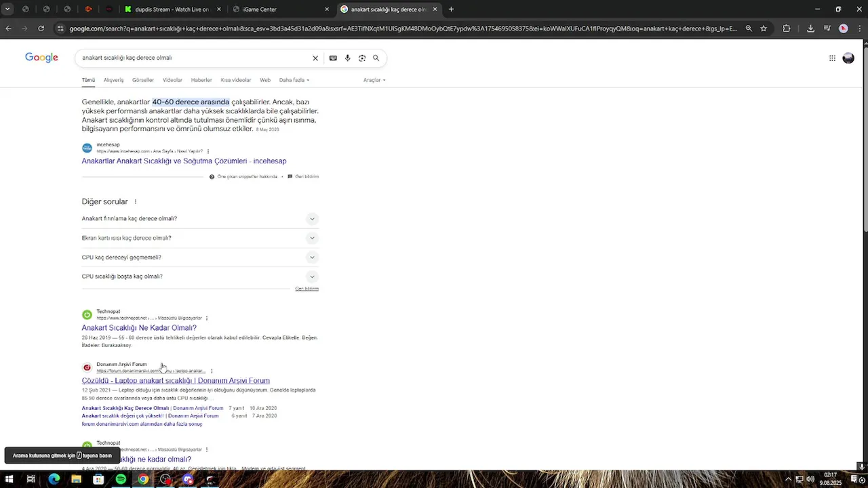The image size is (868, 488).
Task: Click into the Google search input field
Action: click(193, 58)
